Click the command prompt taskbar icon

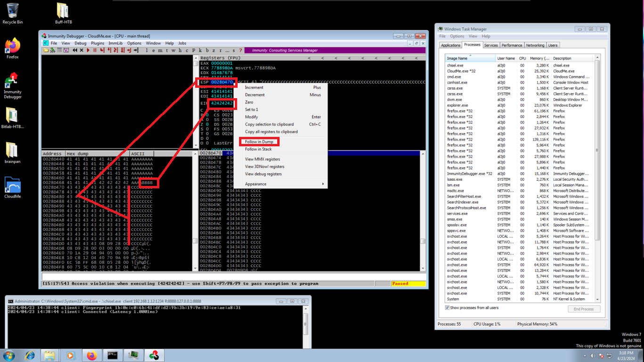click(x=112, y=355)
